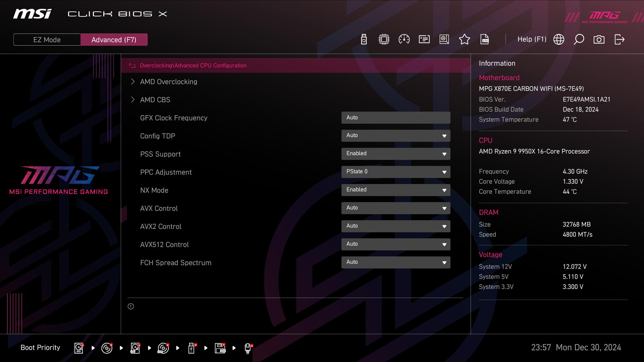Open the M-Flash USB update icon
The height and width of the screenshot is (362, 644).
pos(364,40)
